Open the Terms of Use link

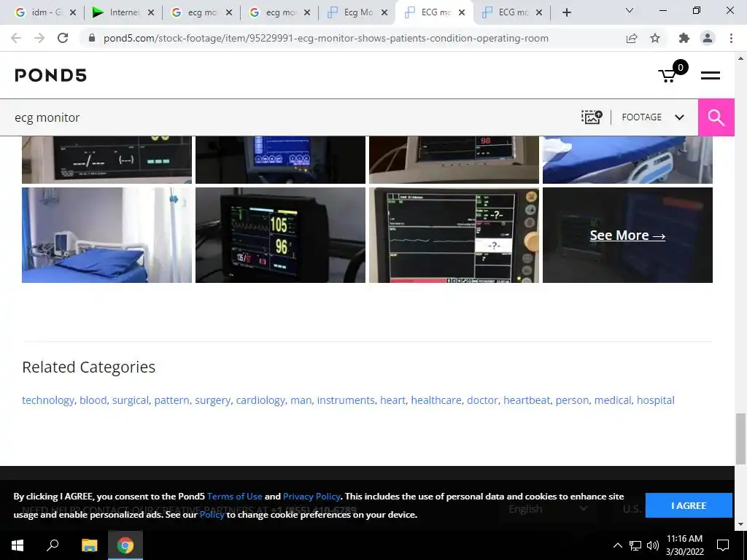pos(234,496)
